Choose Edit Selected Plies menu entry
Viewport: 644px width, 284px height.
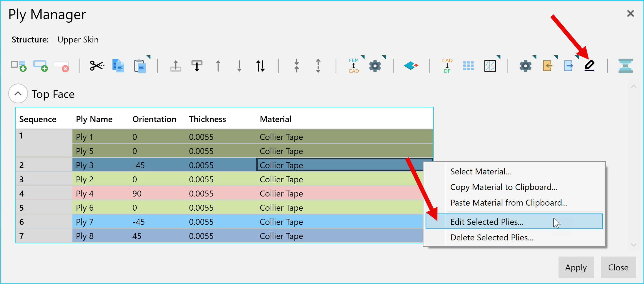coord(514,221)
